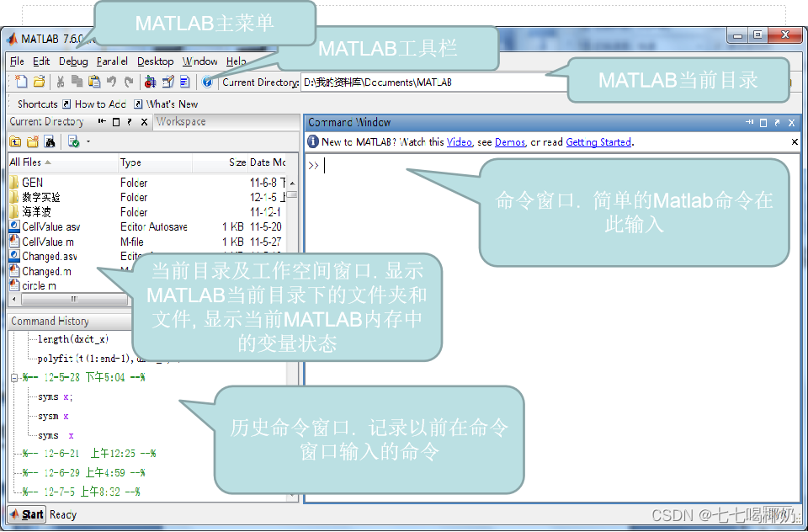
Task: Click the Simulink icon in the toolbar
Action: (x=150, y=82)
